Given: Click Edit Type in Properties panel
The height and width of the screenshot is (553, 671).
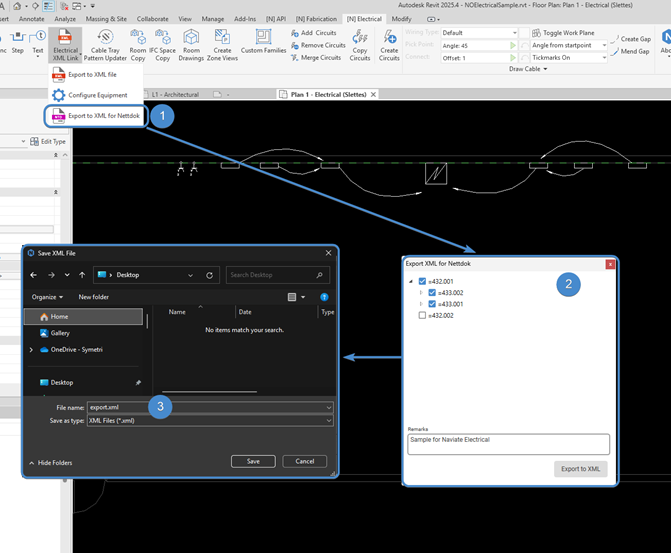Looking at the screenshot, I should point(48,142).
